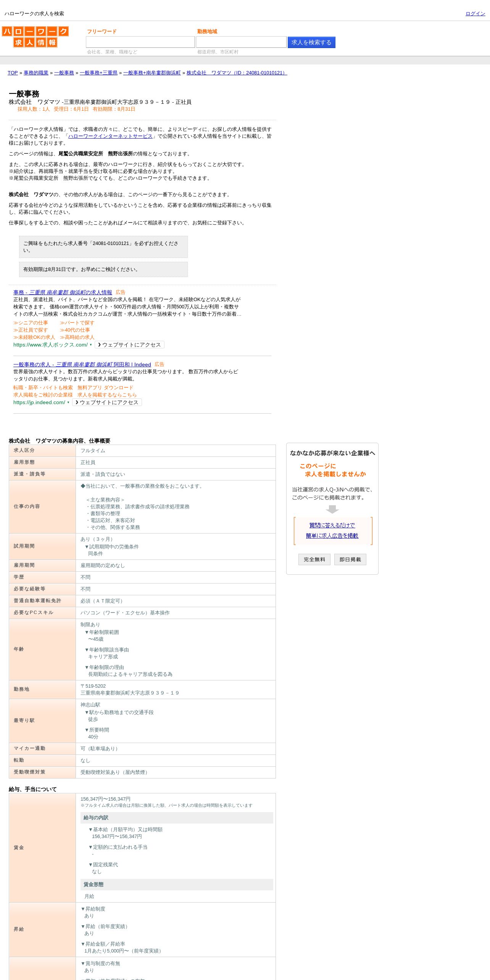Click the 月給 wage type text
The height and width of the screenshot is (980, 490).
(x=89, y=896)
